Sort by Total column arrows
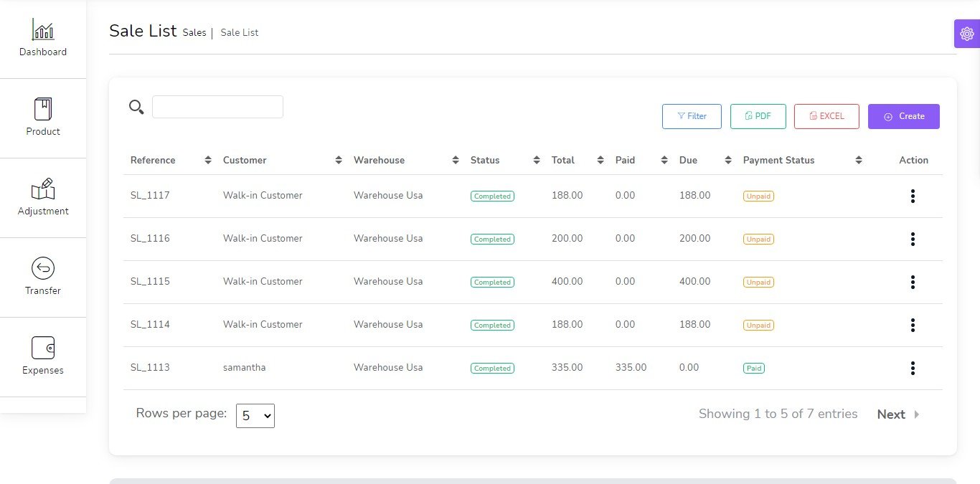Screen dimensions: 980x484 tap(600, 160)
